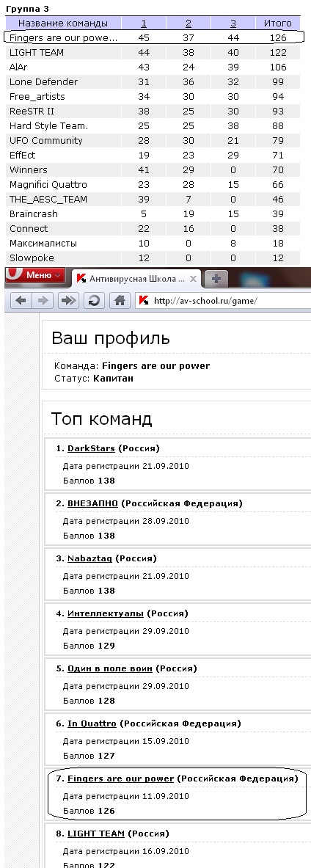Open the Opera Меню button
Screen dimensions: 311x868
36,275
